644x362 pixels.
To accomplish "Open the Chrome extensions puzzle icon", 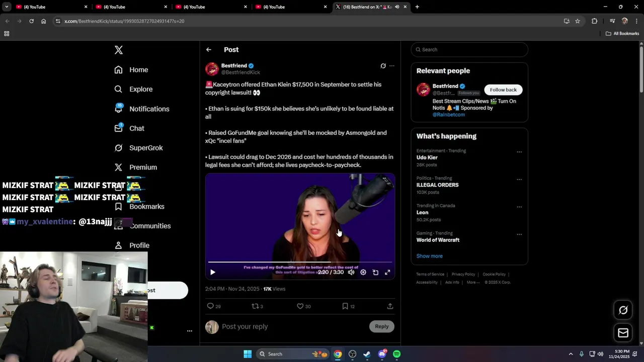I will click(x=595, y=21).
